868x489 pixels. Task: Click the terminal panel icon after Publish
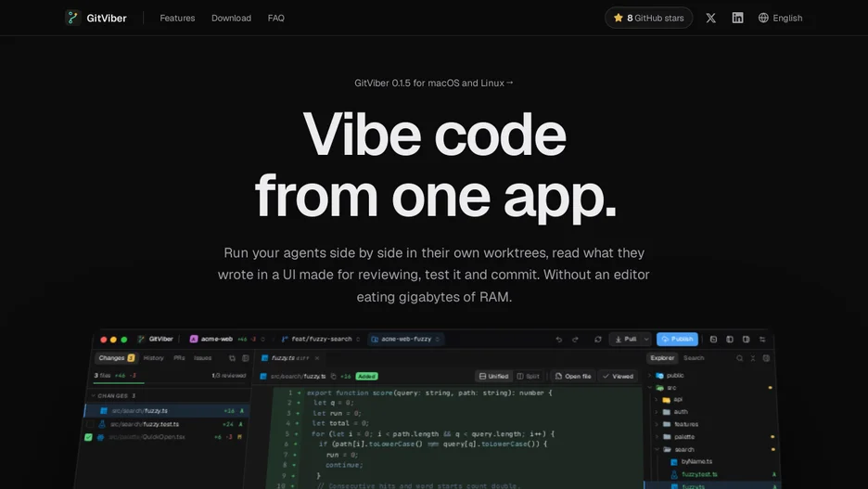713,340
